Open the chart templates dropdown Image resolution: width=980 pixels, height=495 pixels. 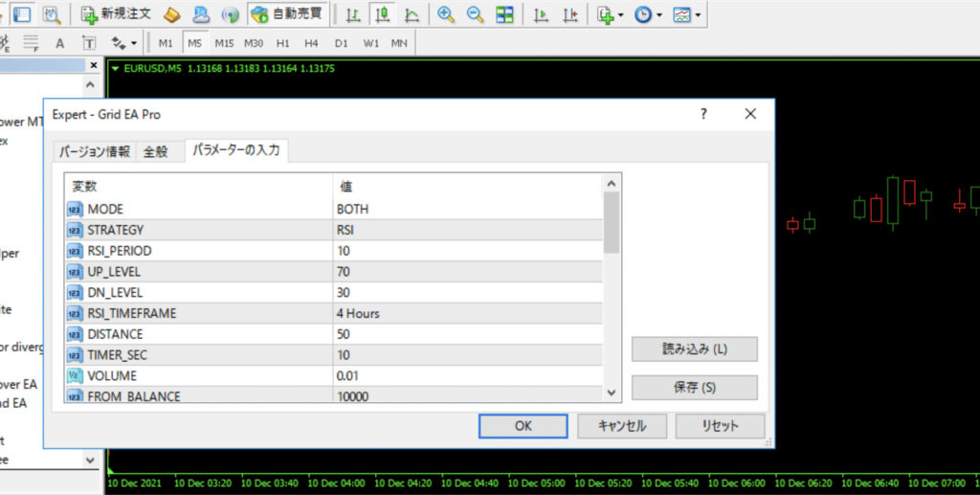(x=699, y=15)
